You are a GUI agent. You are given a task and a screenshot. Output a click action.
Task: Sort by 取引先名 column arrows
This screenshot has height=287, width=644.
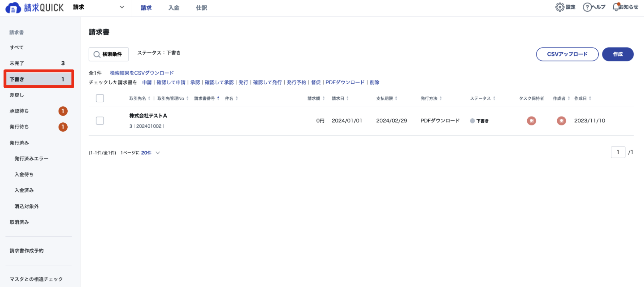tap(149, 98)
